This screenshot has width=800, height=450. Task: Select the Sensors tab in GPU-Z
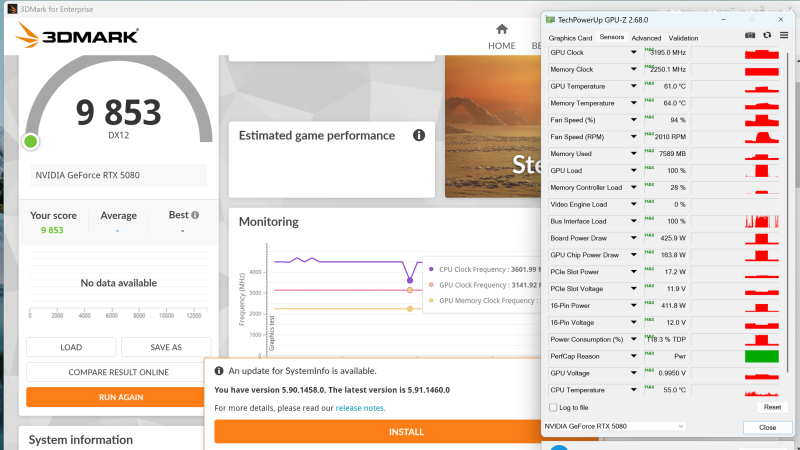coord(612,37)
